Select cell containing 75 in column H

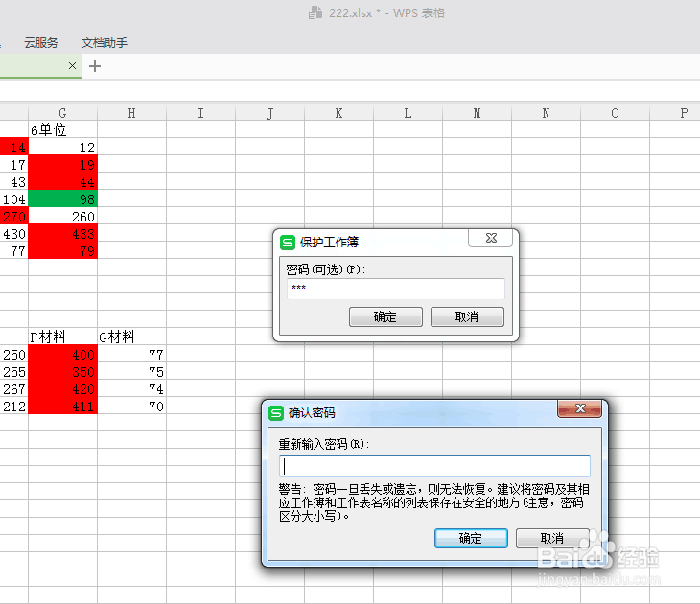pos(131,371)
